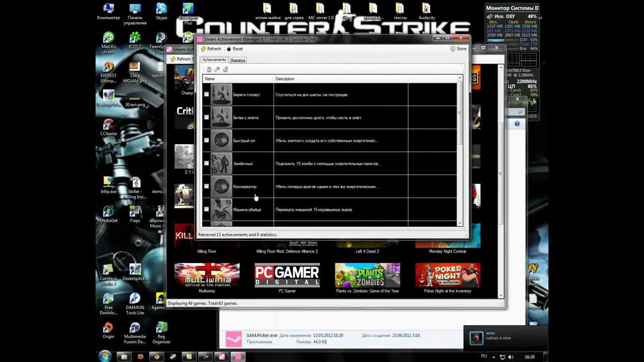Viewport: 644px width, 362px height.
Task: Click the Зомби-кью achievement icon
Action: pos(221,163)
